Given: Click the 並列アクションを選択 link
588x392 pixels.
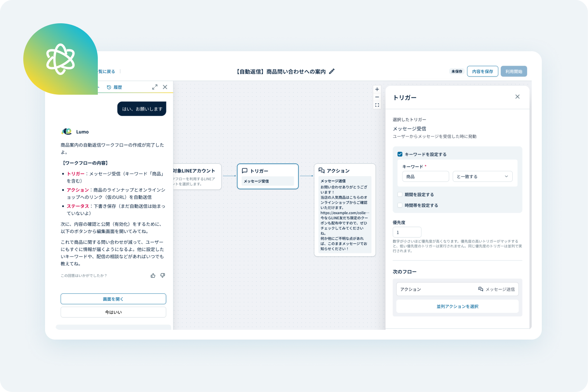Looking at the screenshot, I should point(457,306).
